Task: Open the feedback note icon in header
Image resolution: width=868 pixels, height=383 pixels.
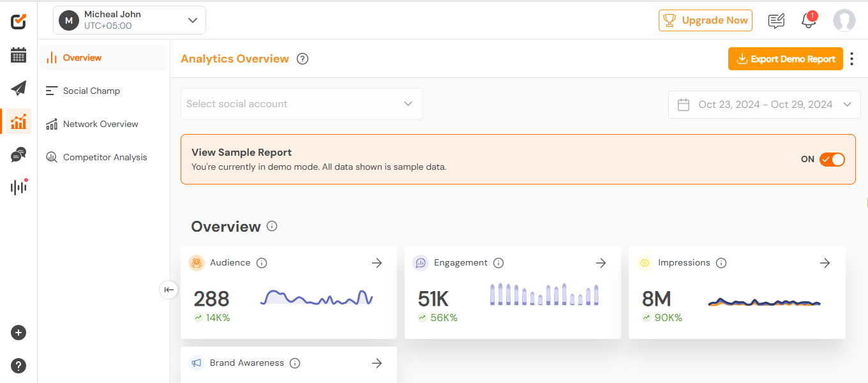Action: point(776,20)
